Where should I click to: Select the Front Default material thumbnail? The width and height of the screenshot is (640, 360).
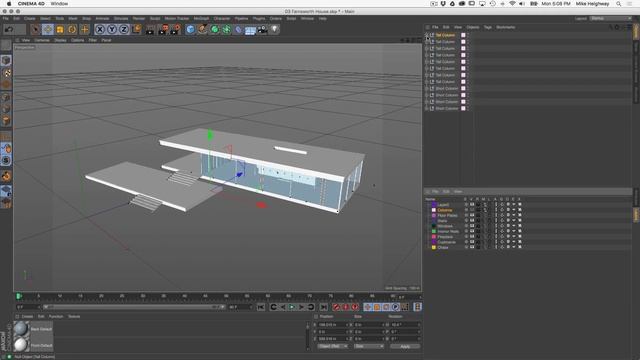pos(21,345)
